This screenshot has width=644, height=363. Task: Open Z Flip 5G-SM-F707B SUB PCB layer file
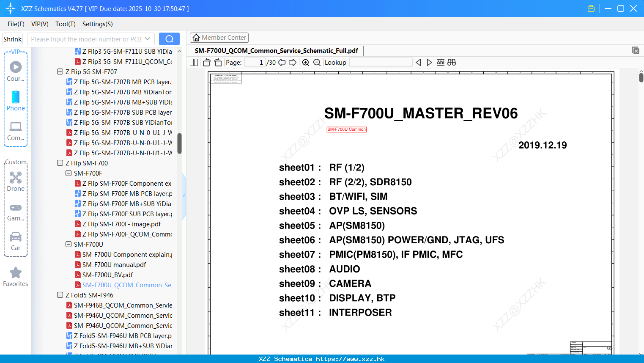(119, 112)
